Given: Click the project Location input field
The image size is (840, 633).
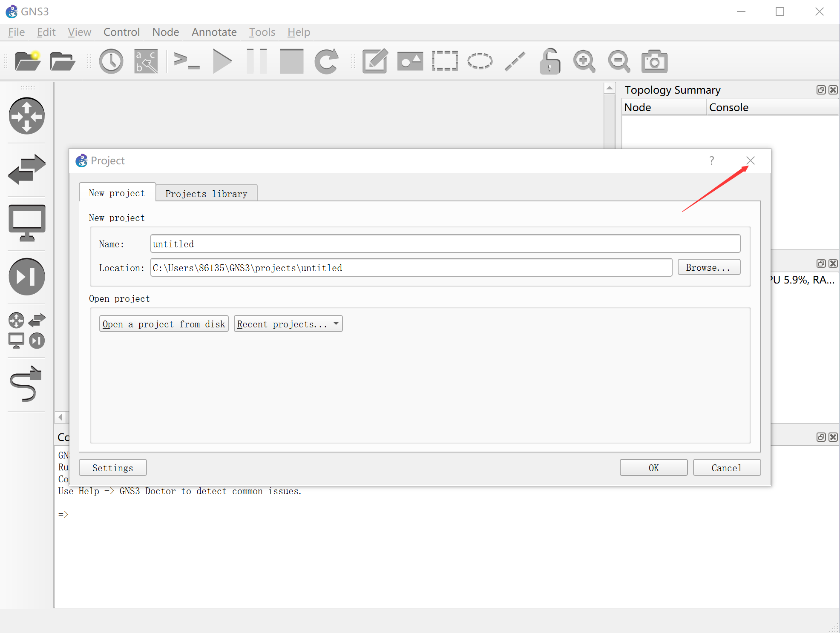Looking at the screenshot, I should [x=411, y=268].
